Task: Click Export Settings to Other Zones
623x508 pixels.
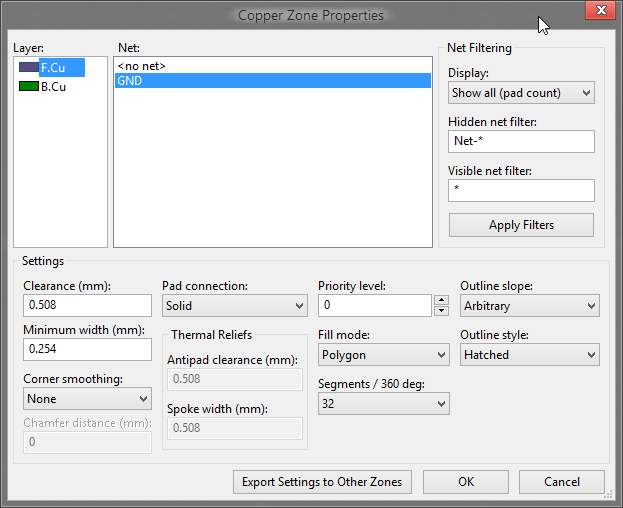Action: (322, 482)
